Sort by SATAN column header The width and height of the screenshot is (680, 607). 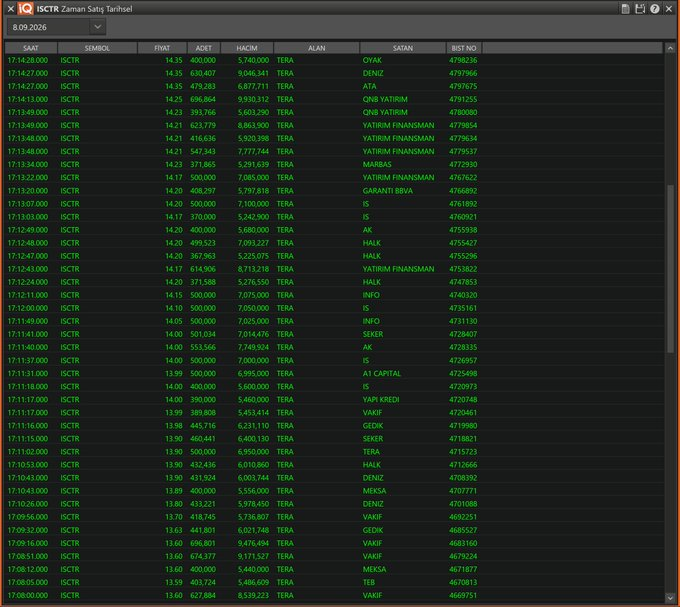click(403, 48)
